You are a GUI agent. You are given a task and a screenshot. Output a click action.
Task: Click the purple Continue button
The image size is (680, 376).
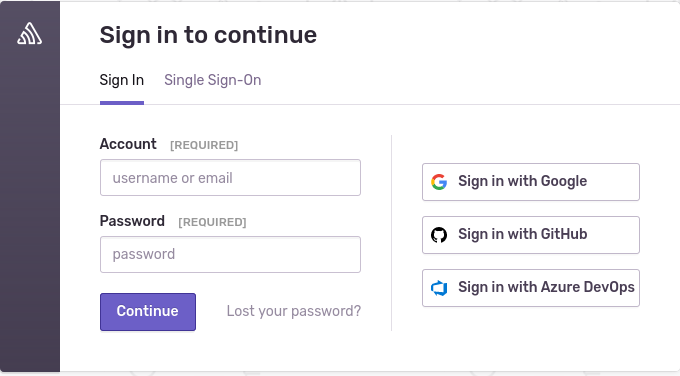tap(148, 312)
